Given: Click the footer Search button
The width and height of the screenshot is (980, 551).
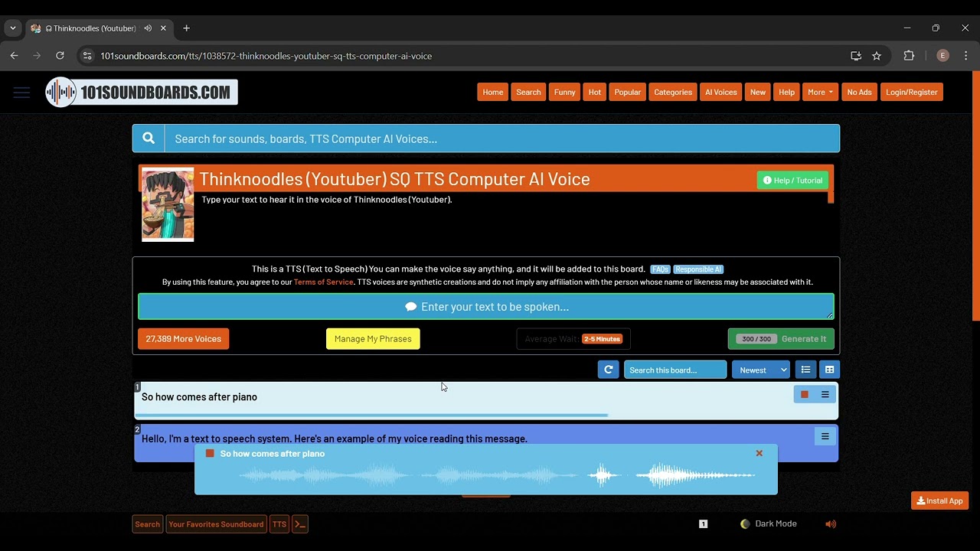Looking at the screenshot, I should pos(148,524).
